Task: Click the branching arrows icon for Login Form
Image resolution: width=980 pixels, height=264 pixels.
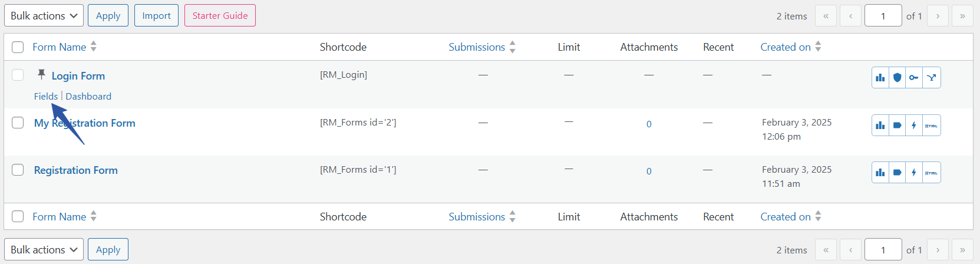Action: tap(931, 78)
